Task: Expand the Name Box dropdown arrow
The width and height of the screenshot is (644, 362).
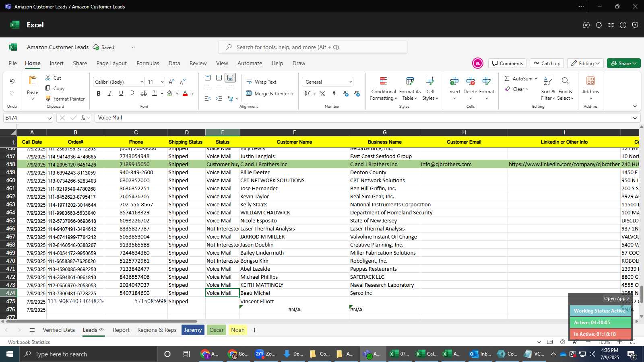Action: pyautogui.click(x=50, y=118)
